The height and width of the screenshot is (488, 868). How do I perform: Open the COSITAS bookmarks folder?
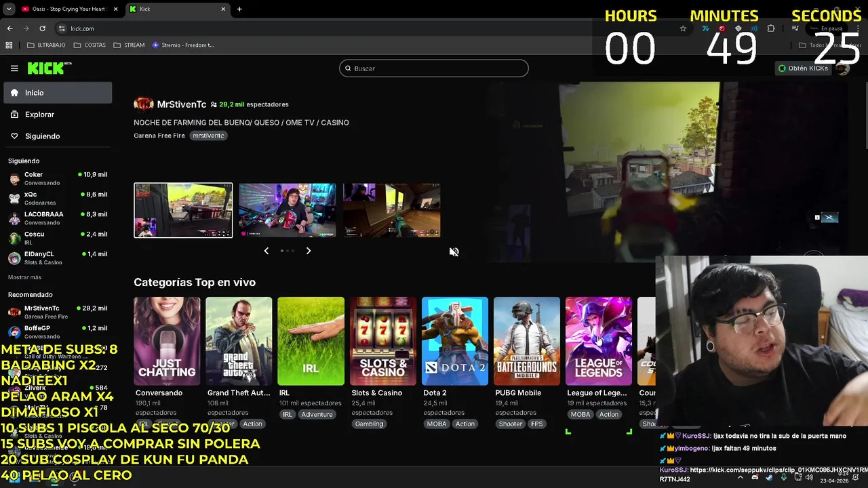(90, 45)
